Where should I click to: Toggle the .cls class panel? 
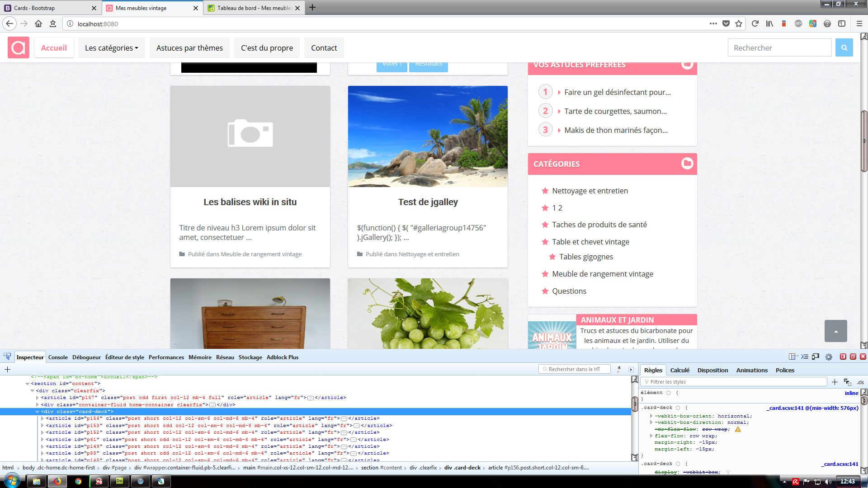coord(860,382)
